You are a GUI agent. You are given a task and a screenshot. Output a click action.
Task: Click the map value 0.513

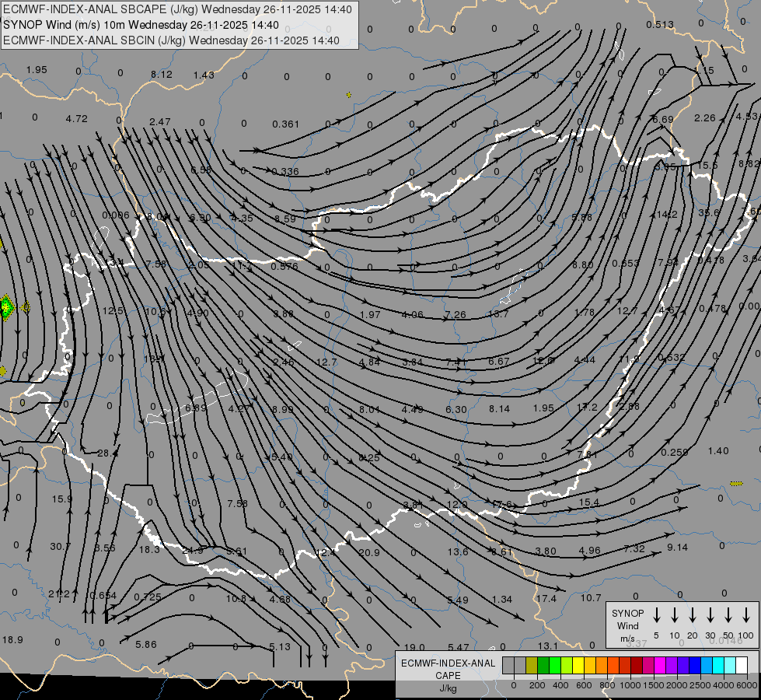(x=660, y=24)
